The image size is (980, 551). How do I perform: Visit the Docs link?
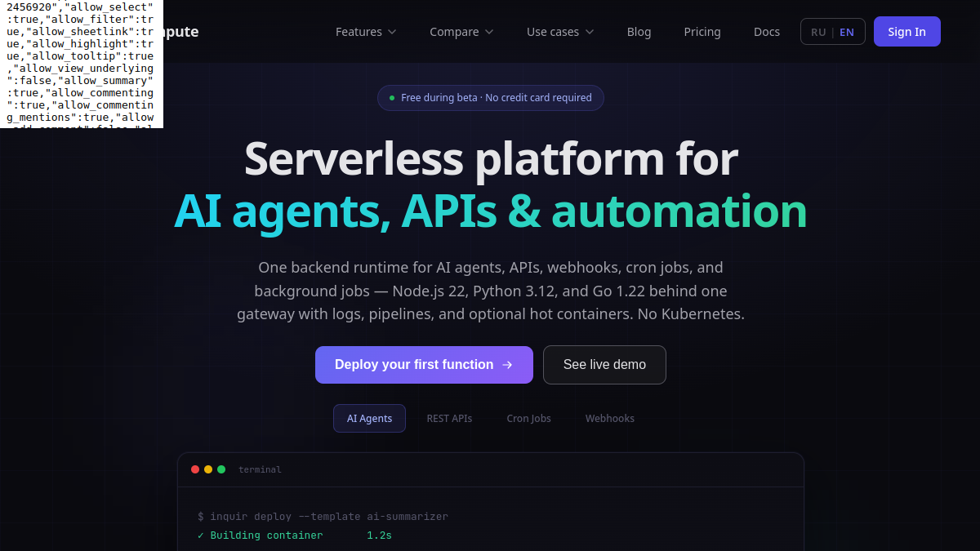(x=767, y=32)
